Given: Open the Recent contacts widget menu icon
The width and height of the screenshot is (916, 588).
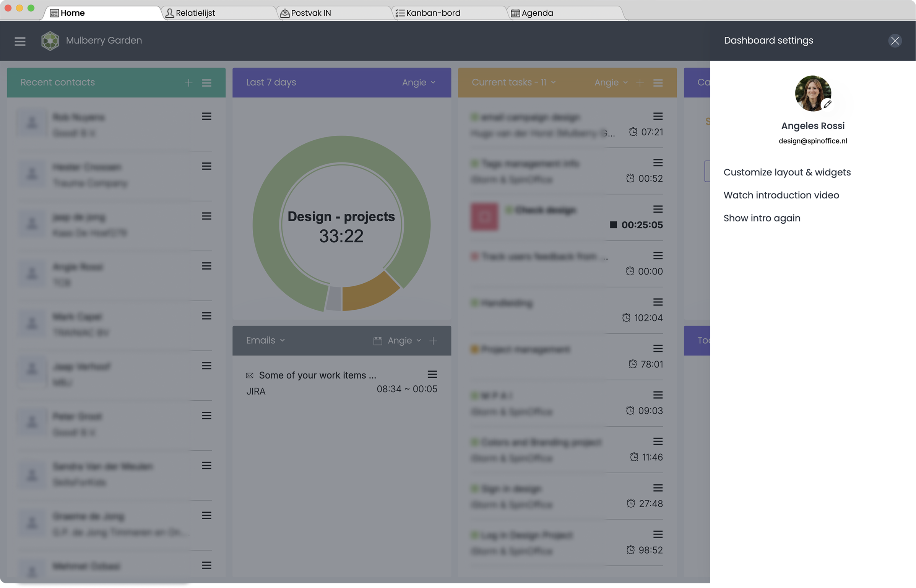Looking at the screenshot, I should tap(207, 83).
